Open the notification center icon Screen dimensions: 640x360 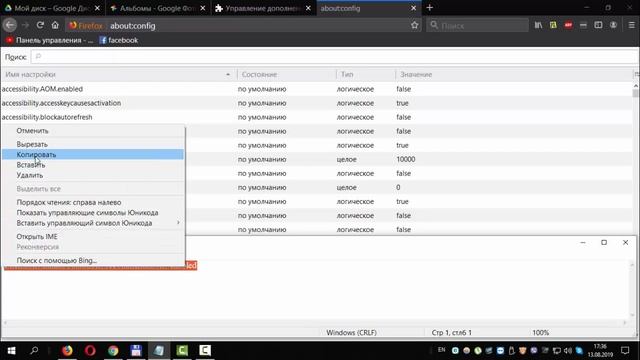coord(625,350)
